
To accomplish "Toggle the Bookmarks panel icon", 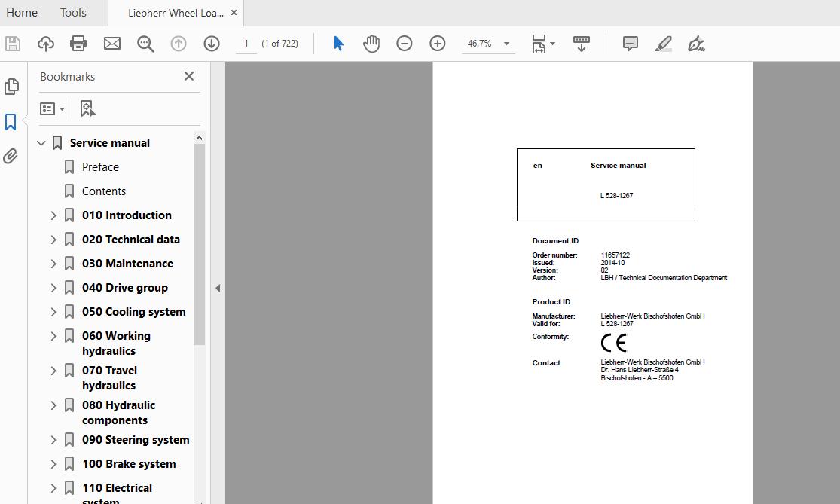I will [x=11, y=121].
